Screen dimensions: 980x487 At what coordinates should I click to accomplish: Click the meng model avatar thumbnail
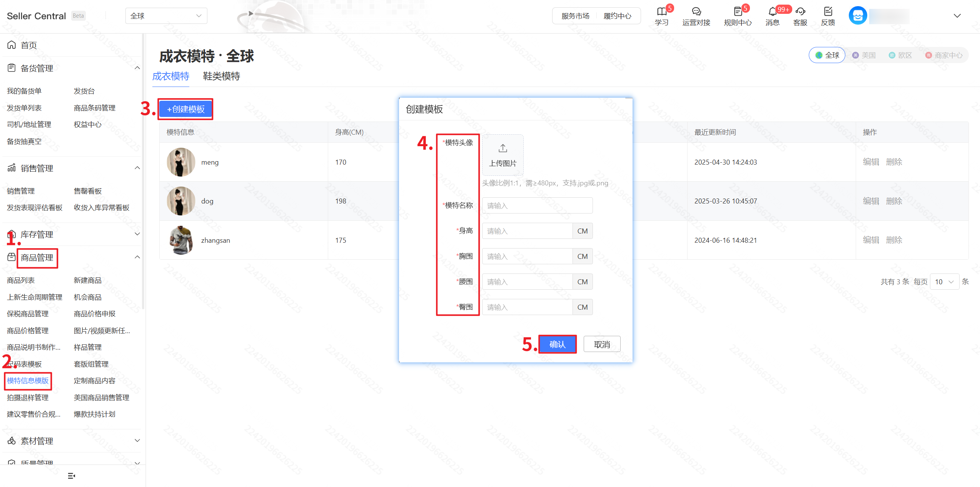pos(181,162)
